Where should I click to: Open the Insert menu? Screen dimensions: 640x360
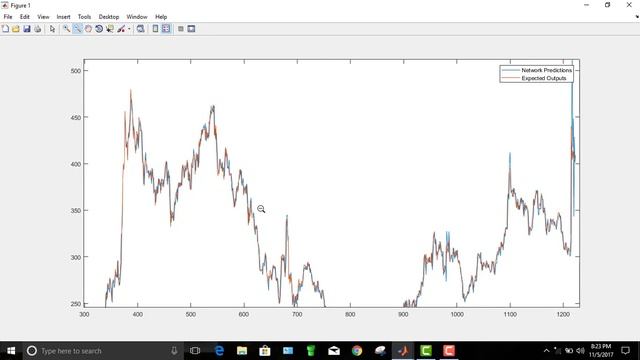[63, 17]
